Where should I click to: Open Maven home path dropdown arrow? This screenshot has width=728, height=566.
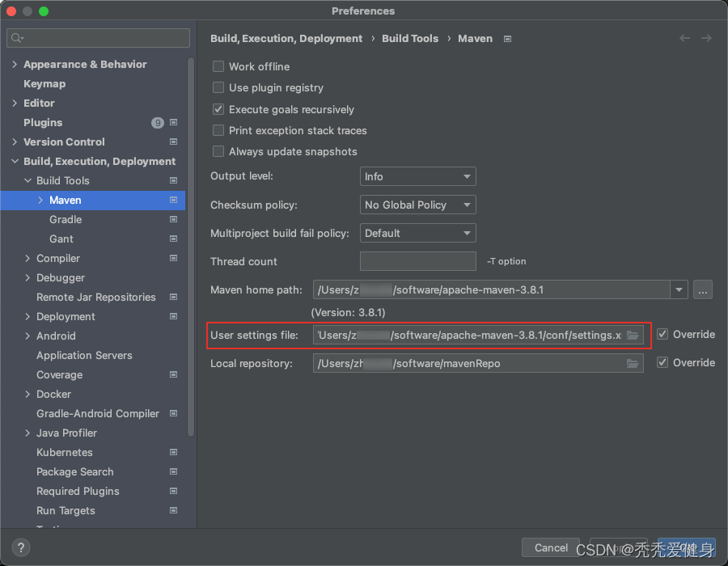click(x=679, y=290)
